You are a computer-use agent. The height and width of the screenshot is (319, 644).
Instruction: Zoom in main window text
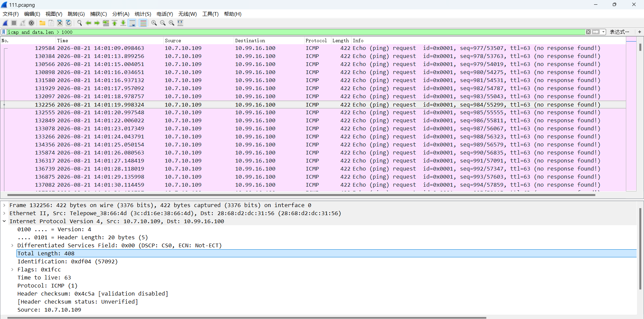154,23
